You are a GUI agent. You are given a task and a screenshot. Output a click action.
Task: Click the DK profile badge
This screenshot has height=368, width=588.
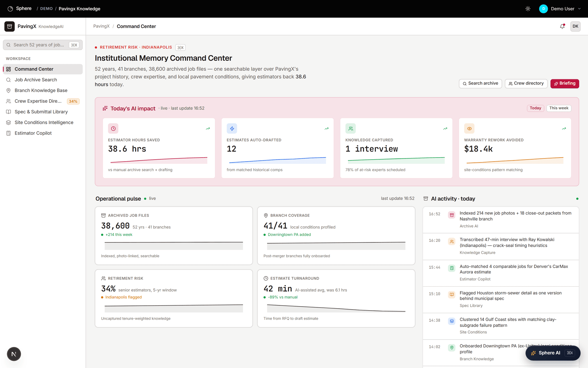pos(575,26)
